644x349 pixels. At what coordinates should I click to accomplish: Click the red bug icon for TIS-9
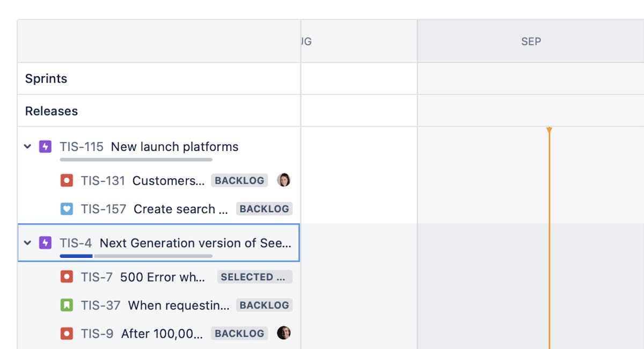click(x=67, y=333)
